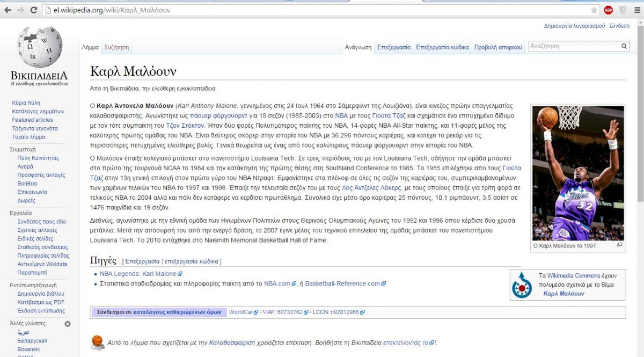This screenshot has height=357, width=644.
Task: Go forward with browser forward arrow
Action: point(21,10)
